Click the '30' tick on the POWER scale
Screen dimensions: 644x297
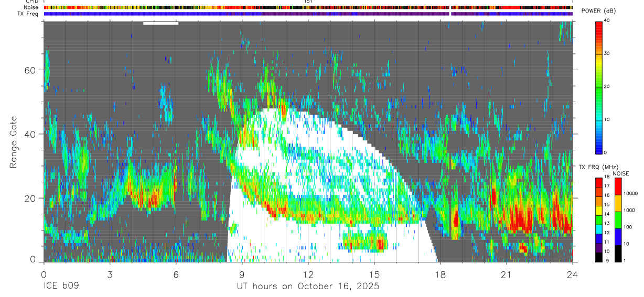pos(606,54)
